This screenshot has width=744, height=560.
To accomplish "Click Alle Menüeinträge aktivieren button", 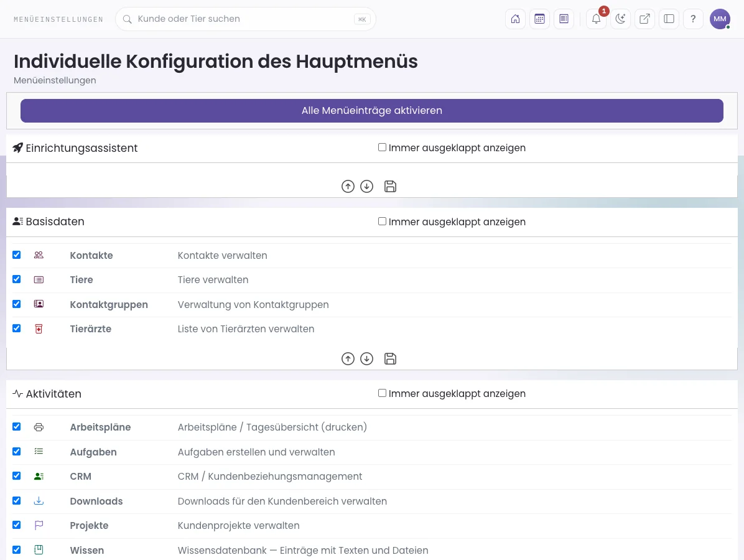I will pyautogui.click(x=372, y=111).
